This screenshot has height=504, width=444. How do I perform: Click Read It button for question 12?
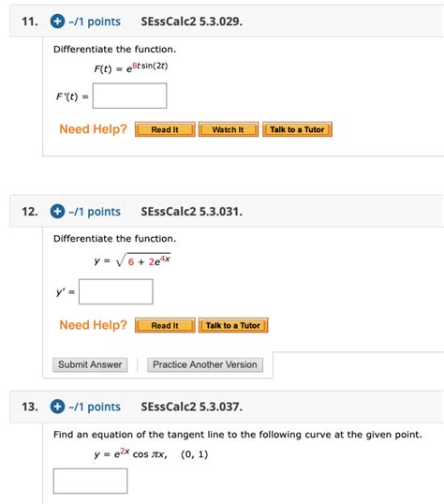click(165, 325)
